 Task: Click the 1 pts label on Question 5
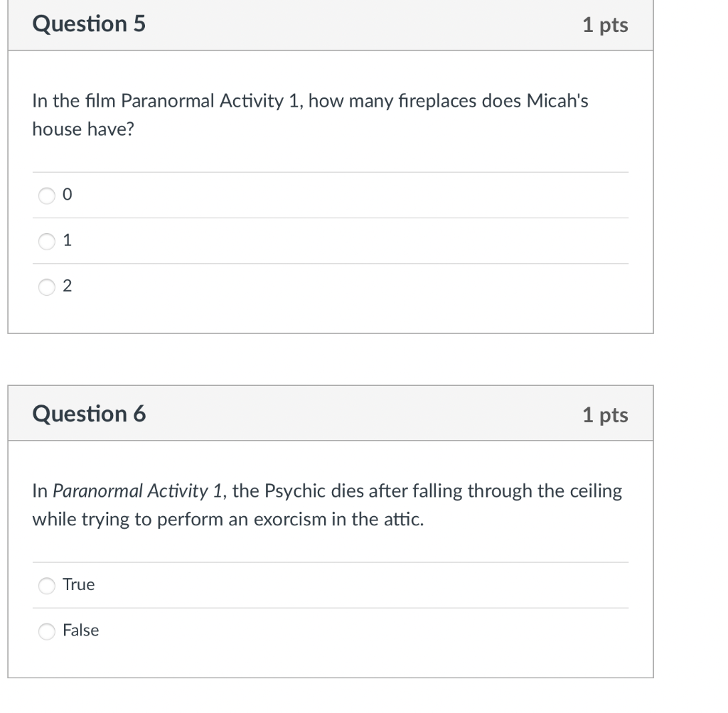click(x=604, y=23)
